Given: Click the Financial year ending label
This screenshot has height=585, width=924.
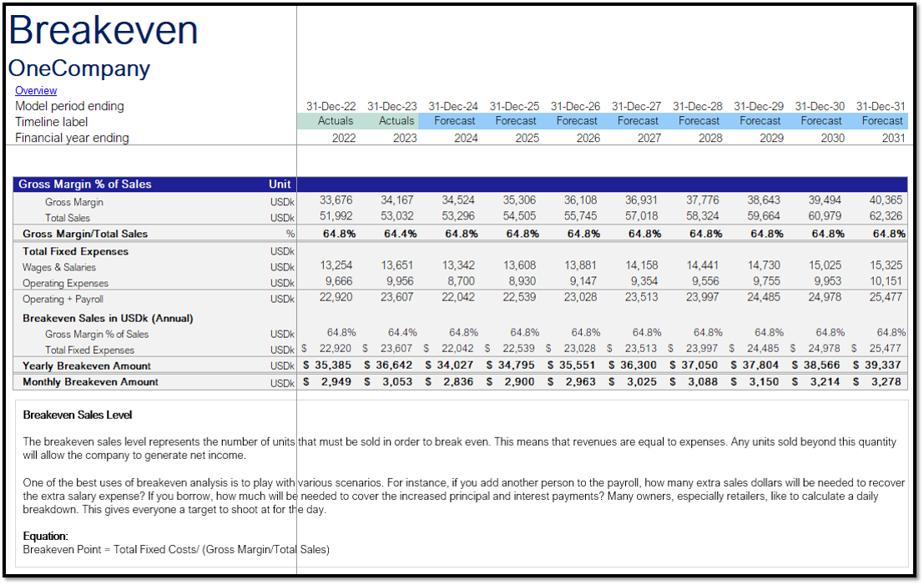Looking at the screenshot, I should pos(72,139).
